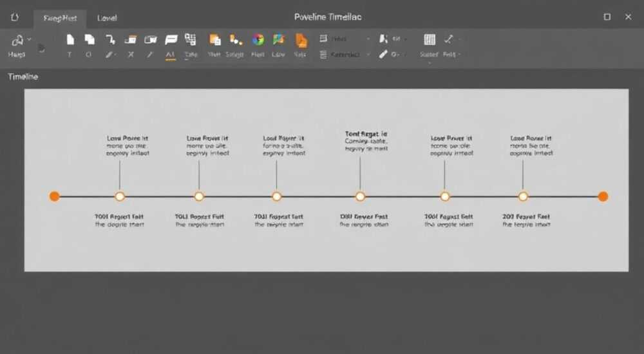Open the upper list-style dropdown in ribbon
This screenshot has width=644, height=354.
pyautogui.click(x=368, y=39)
